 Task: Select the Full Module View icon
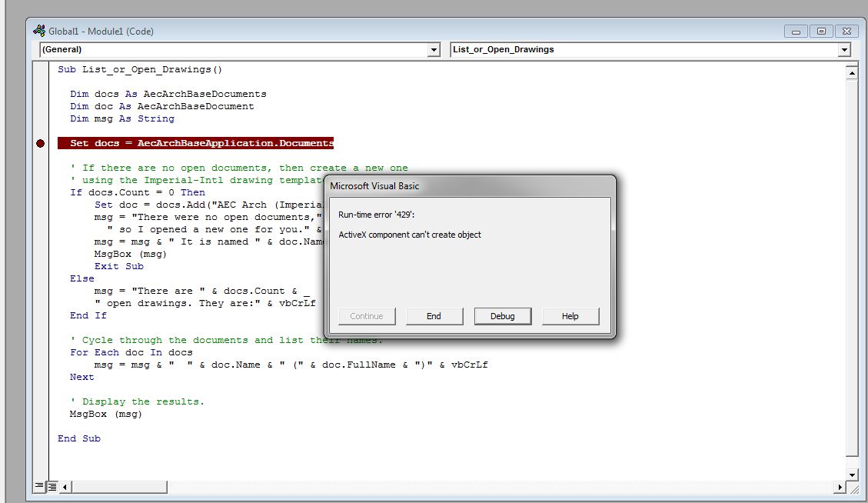(52, 487)
